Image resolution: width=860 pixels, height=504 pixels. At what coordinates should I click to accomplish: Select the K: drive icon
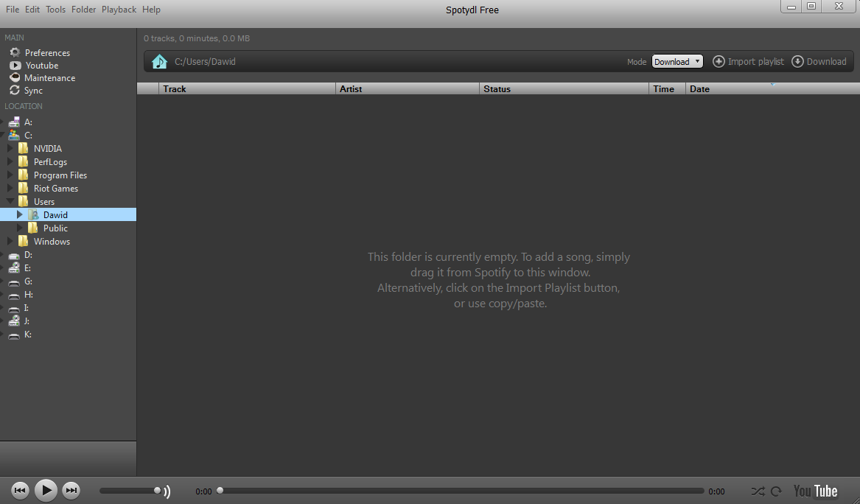click(x=14, y=335)
